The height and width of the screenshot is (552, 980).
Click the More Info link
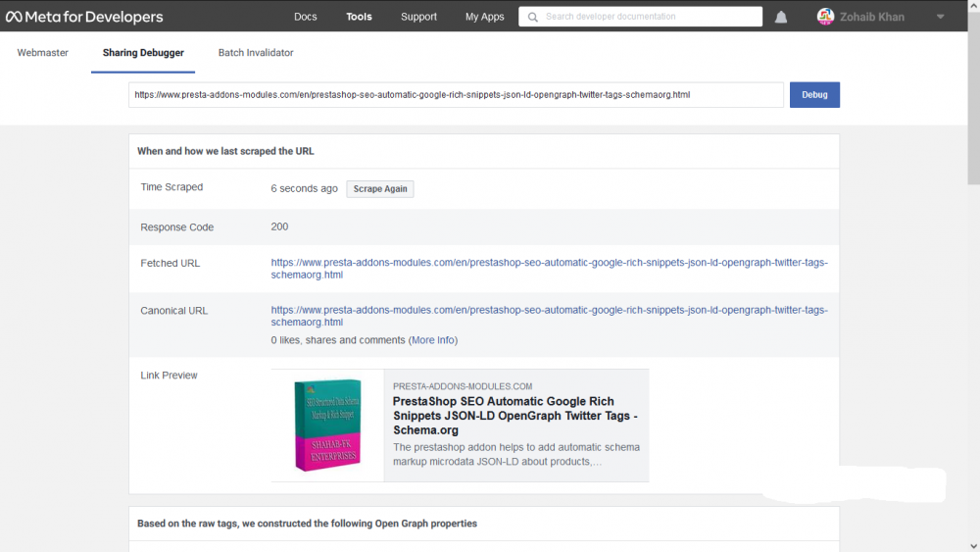coord(433,340)
